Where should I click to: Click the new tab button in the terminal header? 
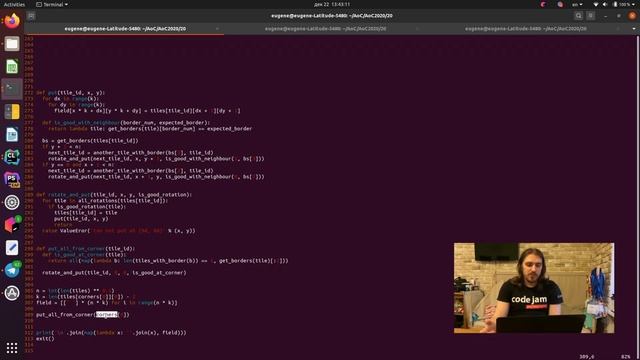click(31, 16)
